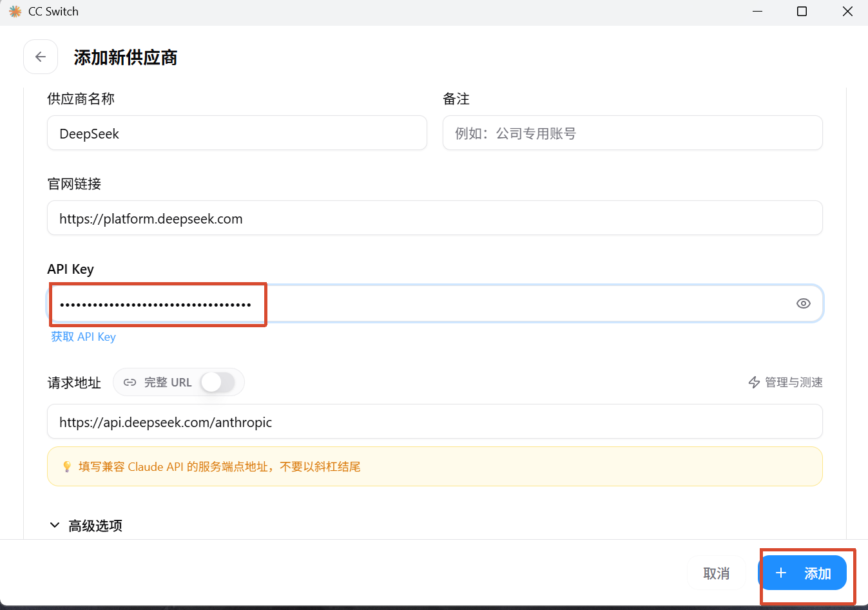
Task: Click the 添加新供应商 heading
Action: click(x=126, y=57)
